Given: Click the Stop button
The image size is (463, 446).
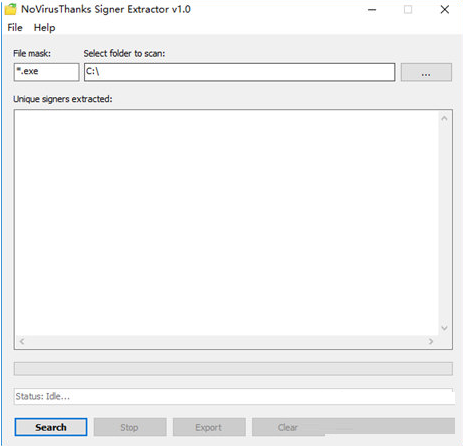Looking at the screenshot, I should click(x=130, y=427).
